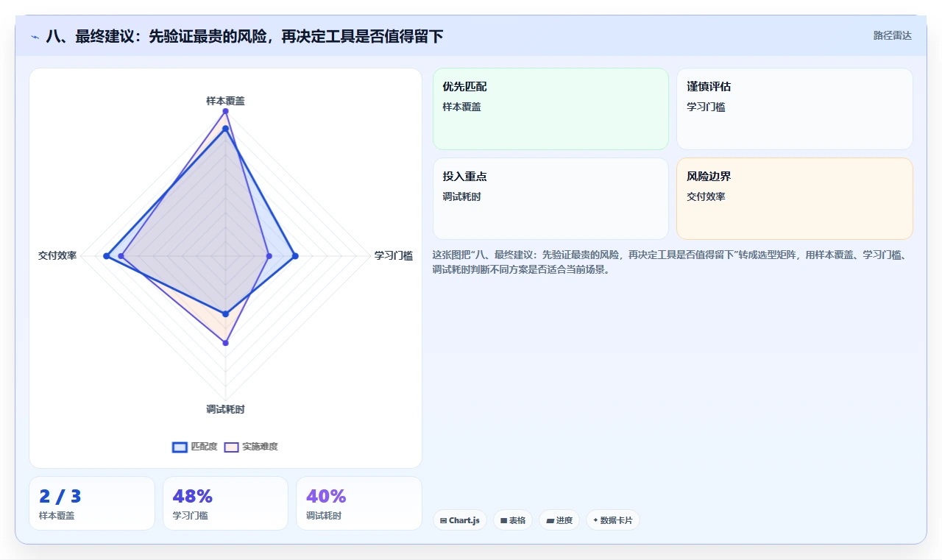
Task: Click the 八、最终建议 heading title
Action: click(244, 36)
